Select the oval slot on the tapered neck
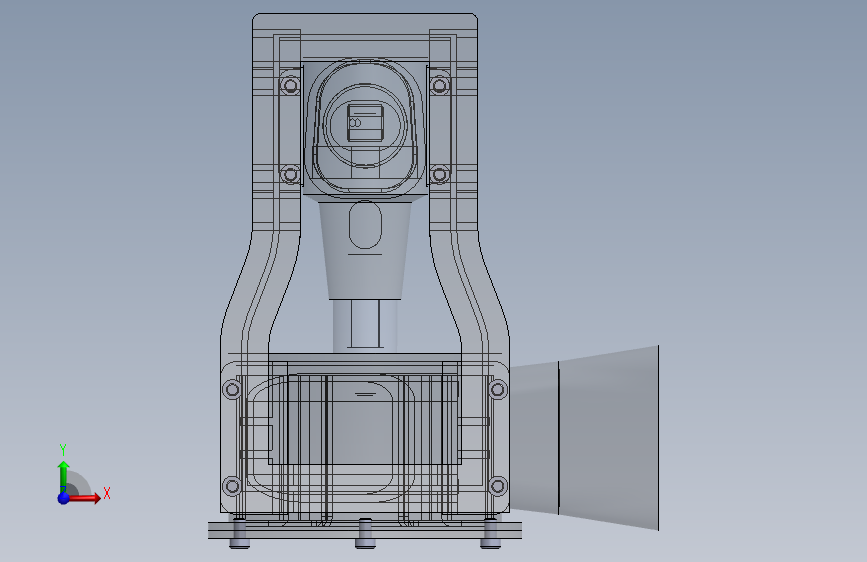This screenshot has height=562, width=867. tap(365, 225)
